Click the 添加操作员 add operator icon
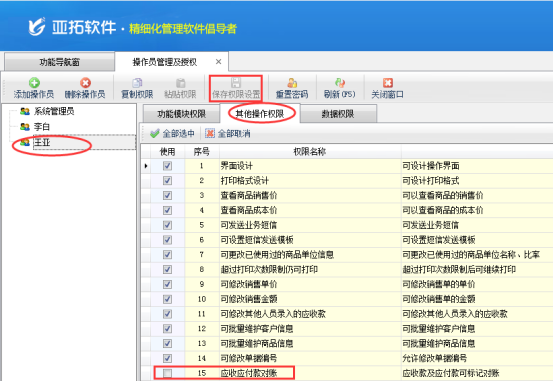The image size is (554, 382). coord(34,83)
